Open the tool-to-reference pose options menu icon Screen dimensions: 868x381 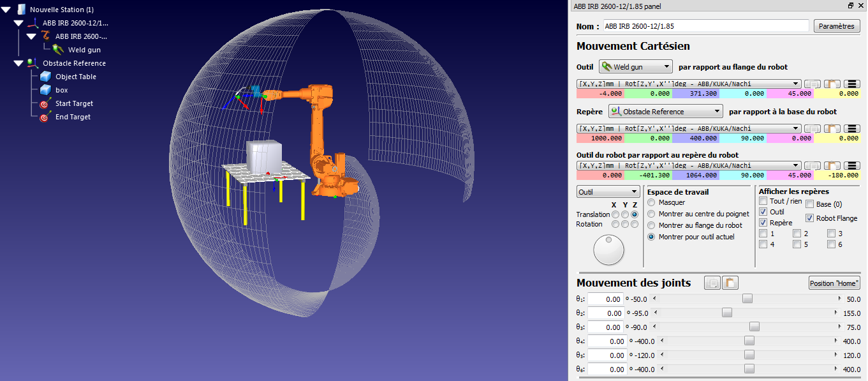(851, 165)
